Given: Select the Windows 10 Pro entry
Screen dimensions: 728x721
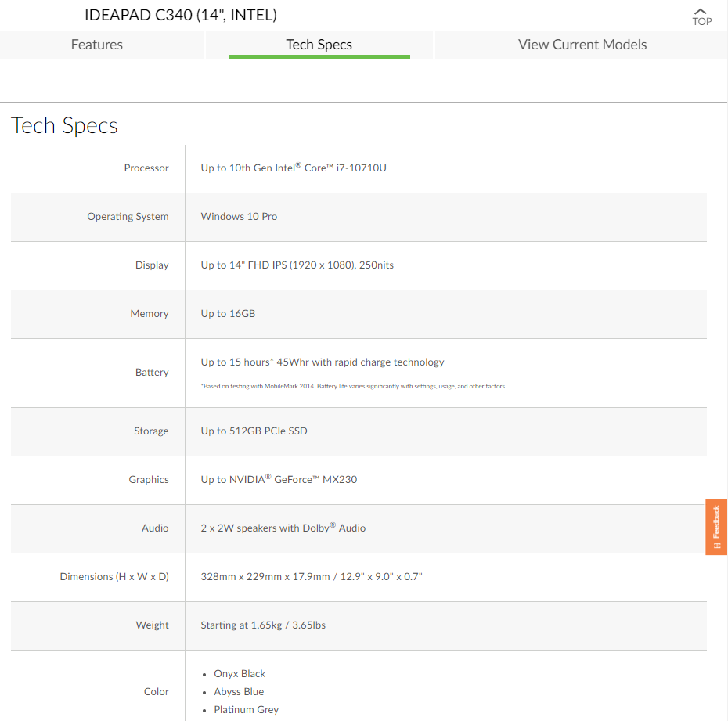Looking at the screenshot, I should (x=239, y=216).
